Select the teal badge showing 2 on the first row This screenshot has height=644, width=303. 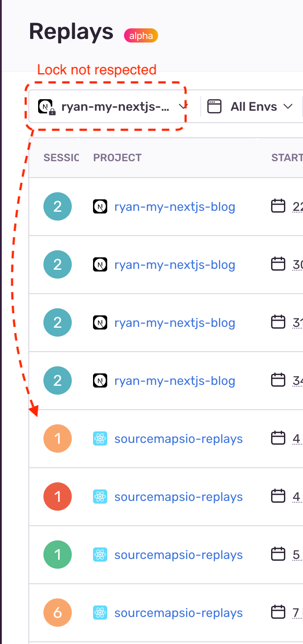point(57,206)
